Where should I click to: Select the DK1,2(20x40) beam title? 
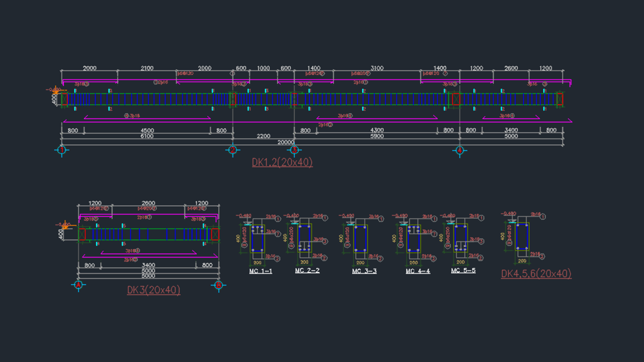click(282, 162)
